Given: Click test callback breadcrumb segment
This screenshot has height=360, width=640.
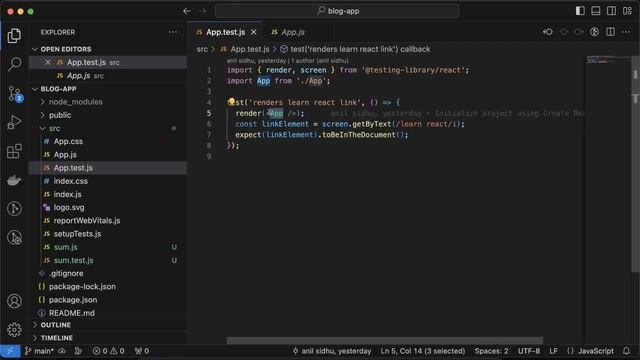Looking at the screenshot, I should coord(355,49).
